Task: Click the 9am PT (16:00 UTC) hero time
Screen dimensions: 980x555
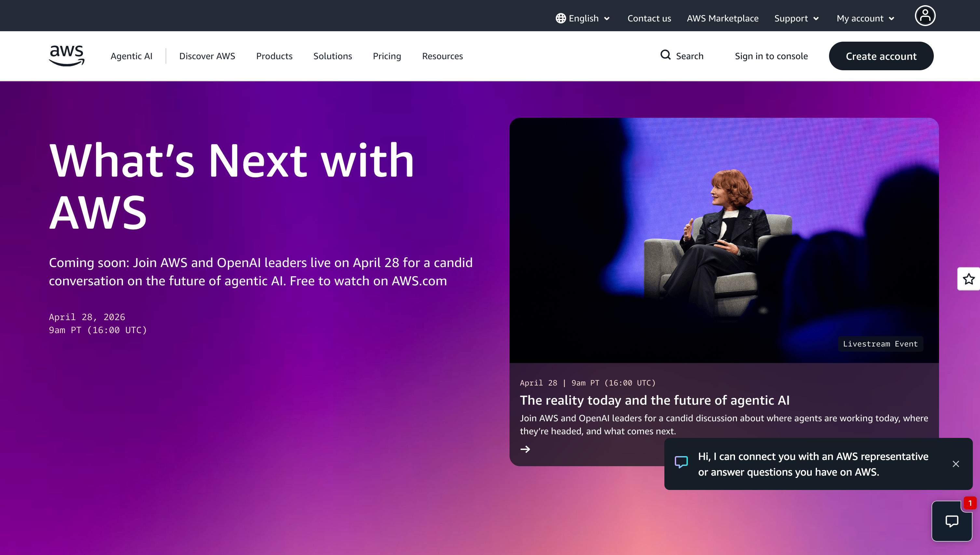Action: coord(98,330)
